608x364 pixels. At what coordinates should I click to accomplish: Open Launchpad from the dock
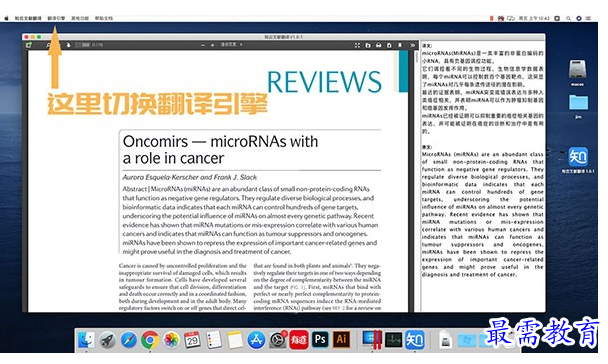click(x=107, y=340)
